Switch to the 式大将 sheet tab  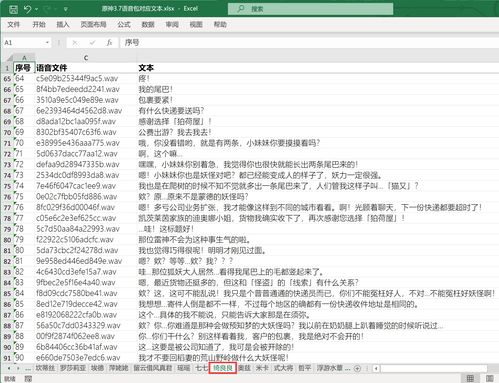click(x=283, y=368)
